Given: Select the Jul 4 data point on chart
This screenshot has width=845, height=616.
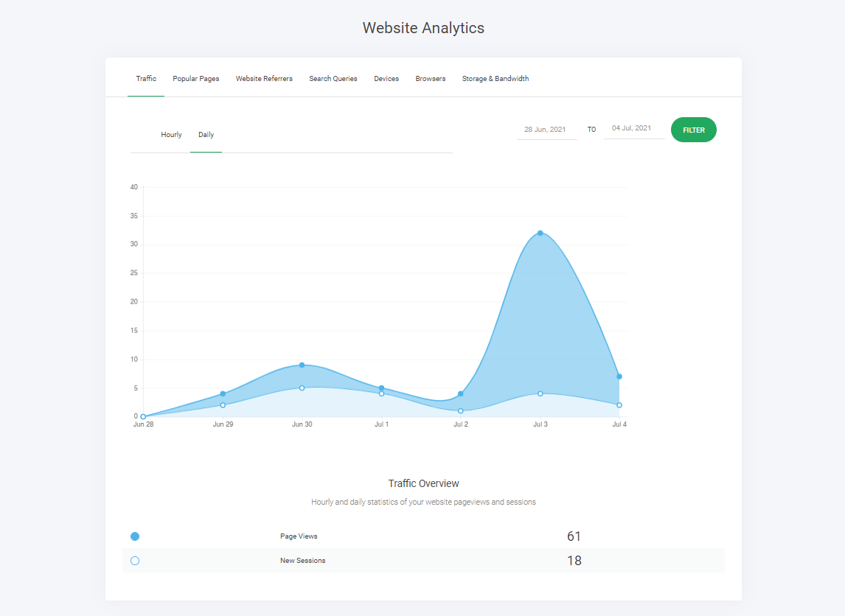Looking at the screenshot, I should click(620, 376).
